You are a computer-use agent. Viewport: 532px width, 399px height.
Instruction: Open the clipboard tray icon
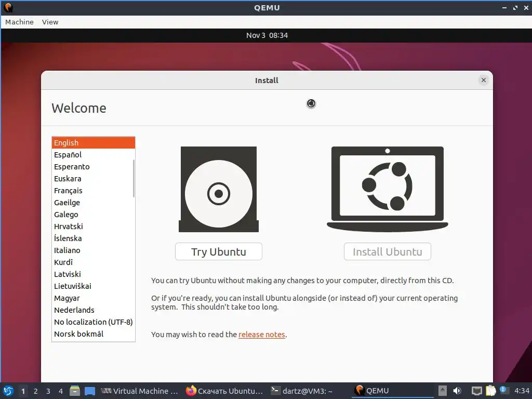490,391
